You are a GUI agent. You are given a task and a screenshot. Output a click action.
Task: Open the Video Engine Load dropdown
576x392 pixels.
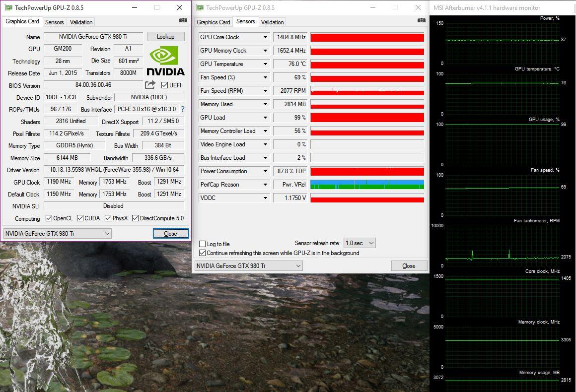[x=265, y=144]
